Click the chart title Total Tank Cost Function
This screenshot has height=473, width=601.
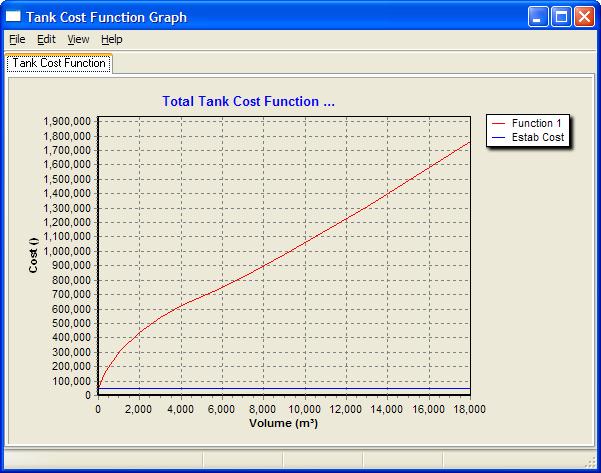[x=248, y=101]
